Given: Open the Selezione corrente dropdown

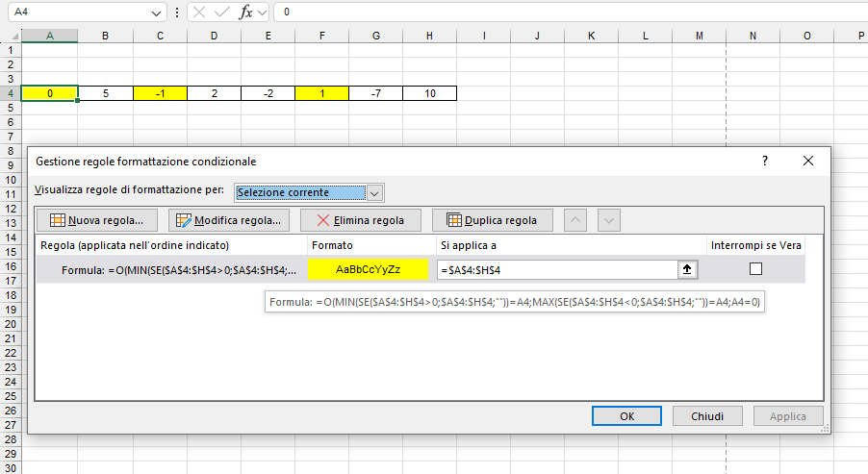Looking at the screenshot, I should (x=374, y=193).
